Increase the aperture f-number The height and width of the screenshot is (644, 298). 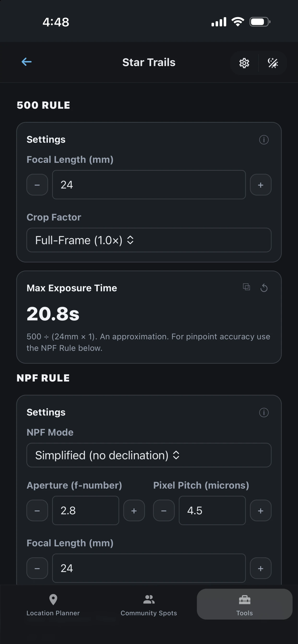[x=134, y=511]
